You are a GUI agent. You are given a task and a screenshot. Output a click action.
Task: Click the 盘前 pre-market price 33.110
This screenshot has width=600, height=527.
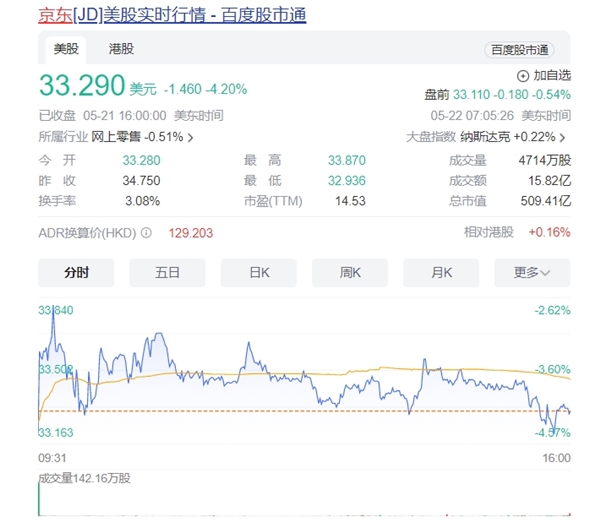474,94
